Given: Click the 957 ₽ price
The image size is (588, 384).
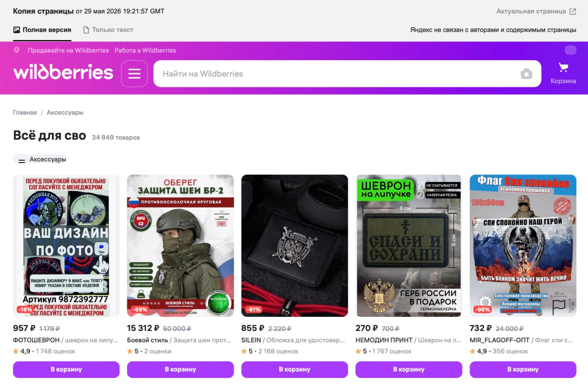Looking at the screenshot, I should tap(24, 328).
